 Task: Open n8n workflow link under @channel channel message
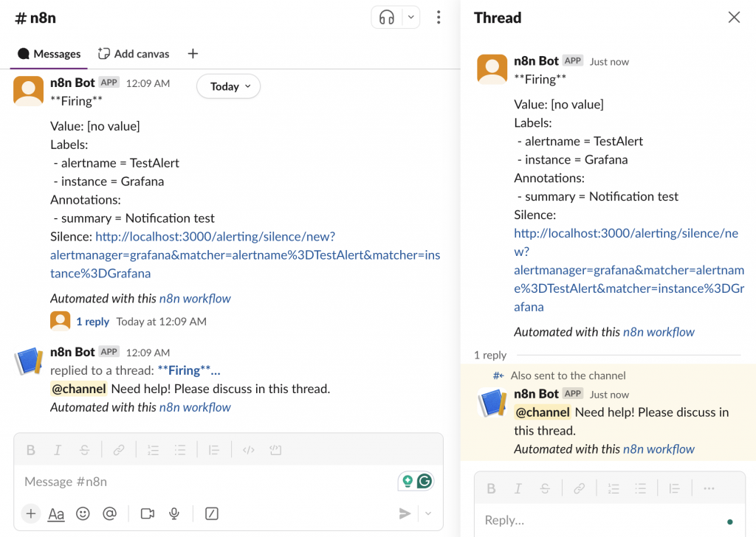(195, 407)
